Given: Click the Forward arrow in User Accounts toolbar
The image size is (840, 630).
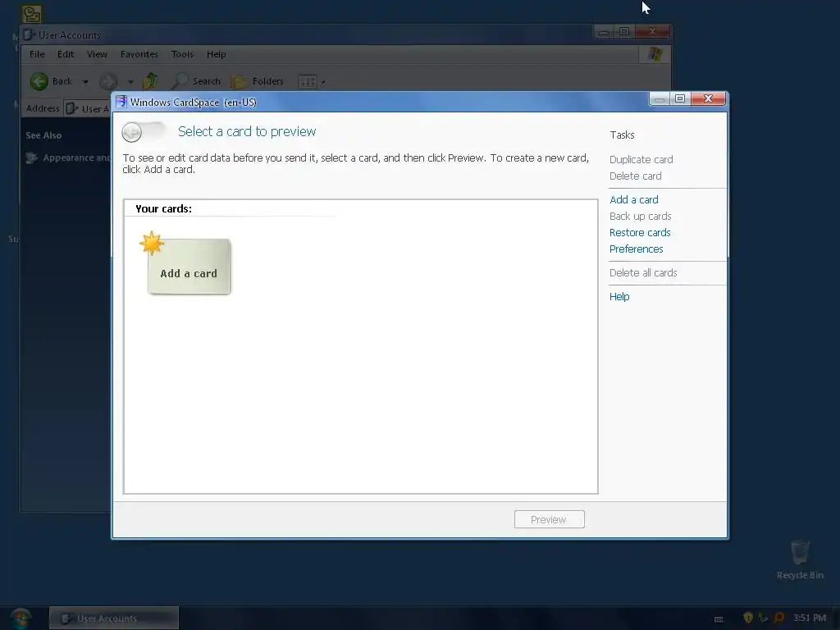Looking at the screenshot, I should click(x=108, y=81).
